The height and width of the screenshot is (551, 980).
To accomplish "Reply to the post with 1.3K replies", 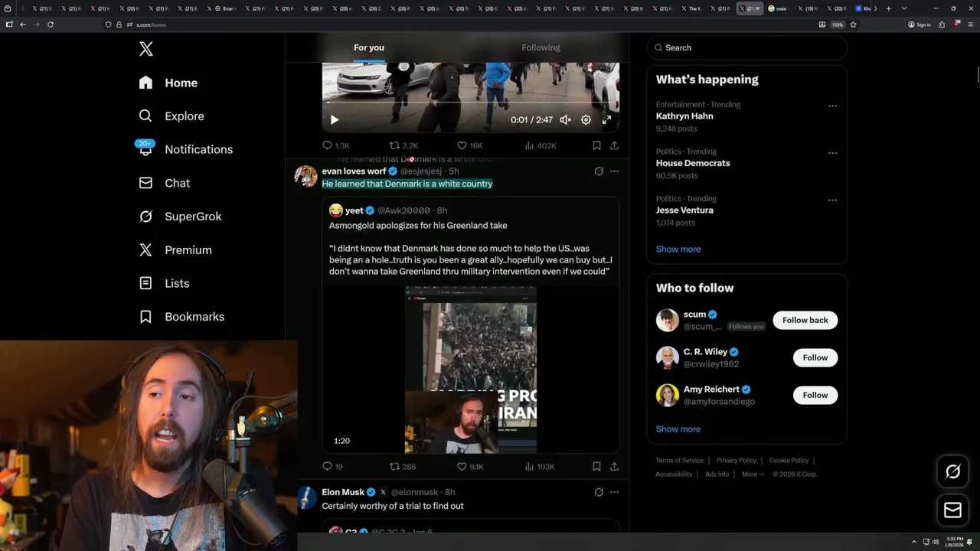I will pyautogui.click(x=335, y=145).
